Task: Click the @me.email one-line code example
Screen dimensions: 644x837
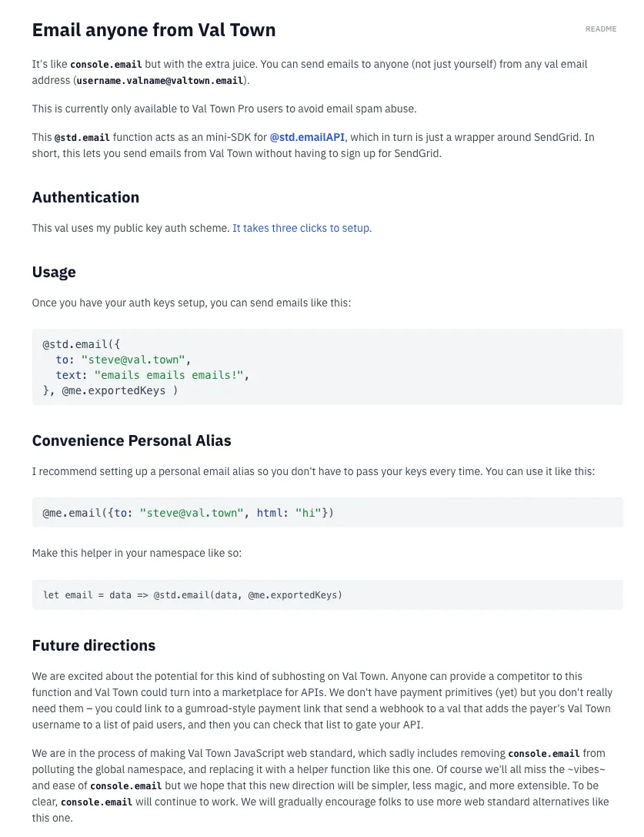Action: coord(188,513)
